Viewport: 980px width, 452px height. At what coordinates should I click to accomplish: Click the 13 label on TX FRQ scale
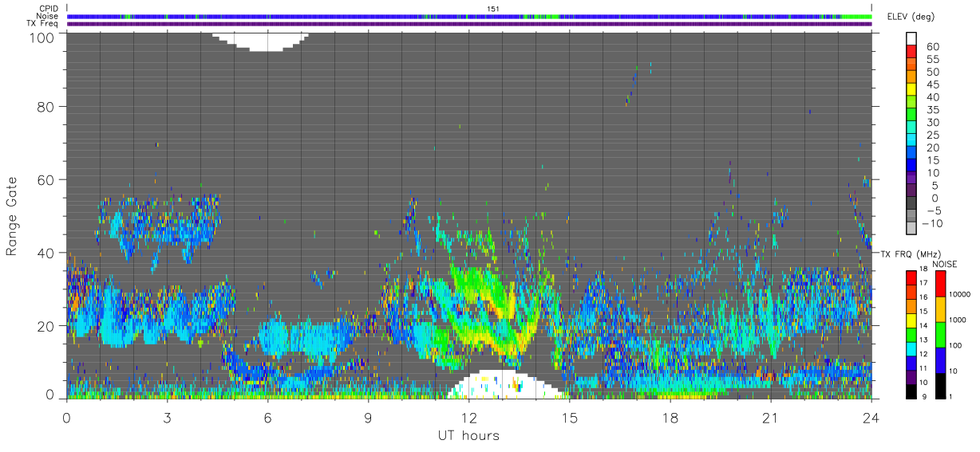tap(923, 340)
